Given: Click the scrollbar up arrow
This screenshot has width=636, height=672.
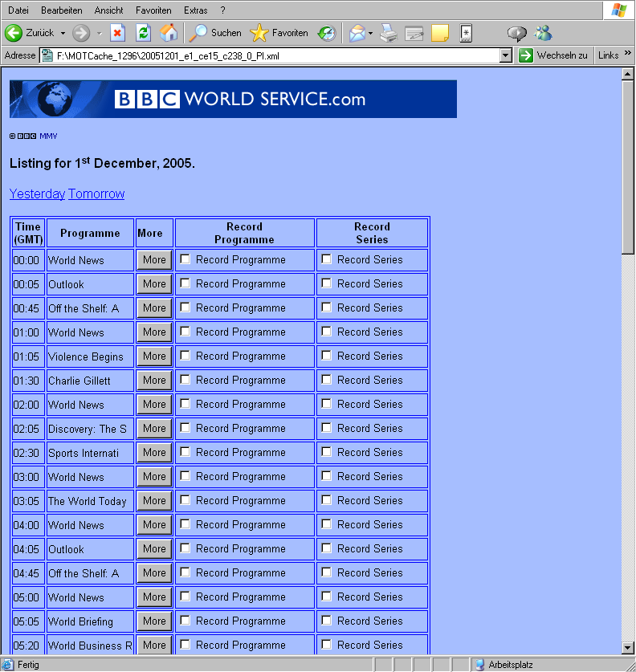Looking at the screenshot, I should point(627,74).
